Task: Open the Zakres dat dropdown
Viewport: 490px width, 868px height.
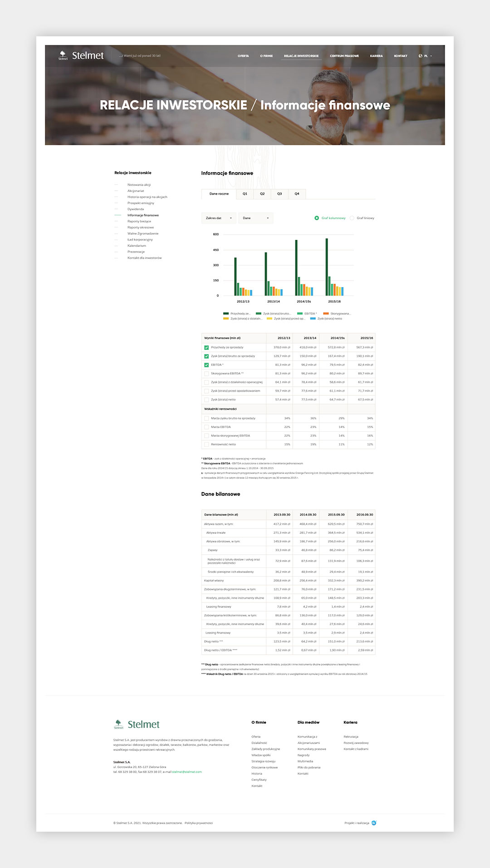Action: click(219, 218)
